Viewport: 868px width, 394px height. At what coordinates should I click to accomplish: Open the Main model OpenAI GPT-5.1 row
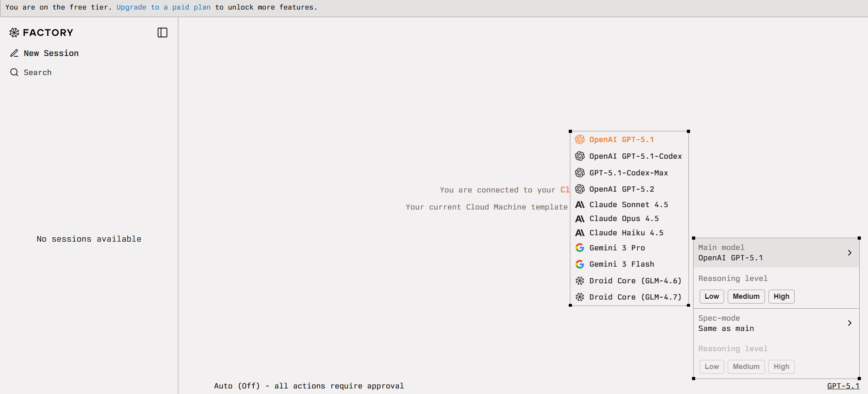[x=776, y=253]
